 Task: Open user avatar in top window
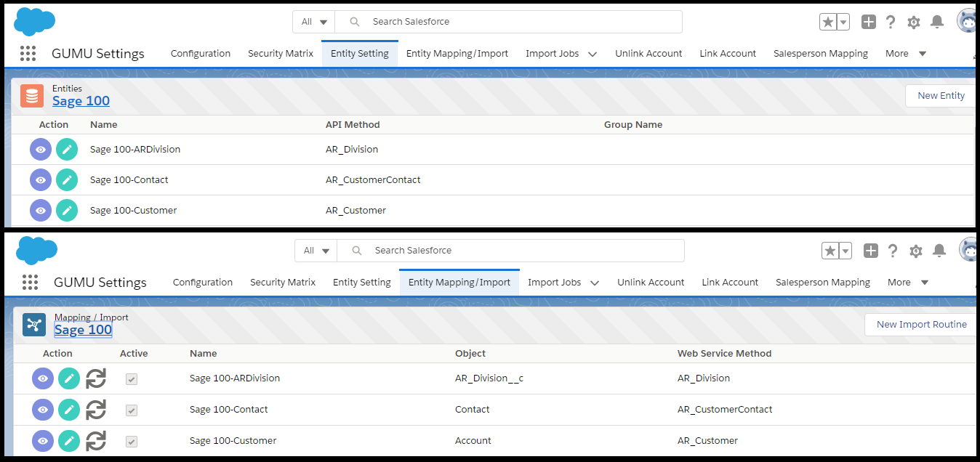click(x=968, y=22)
